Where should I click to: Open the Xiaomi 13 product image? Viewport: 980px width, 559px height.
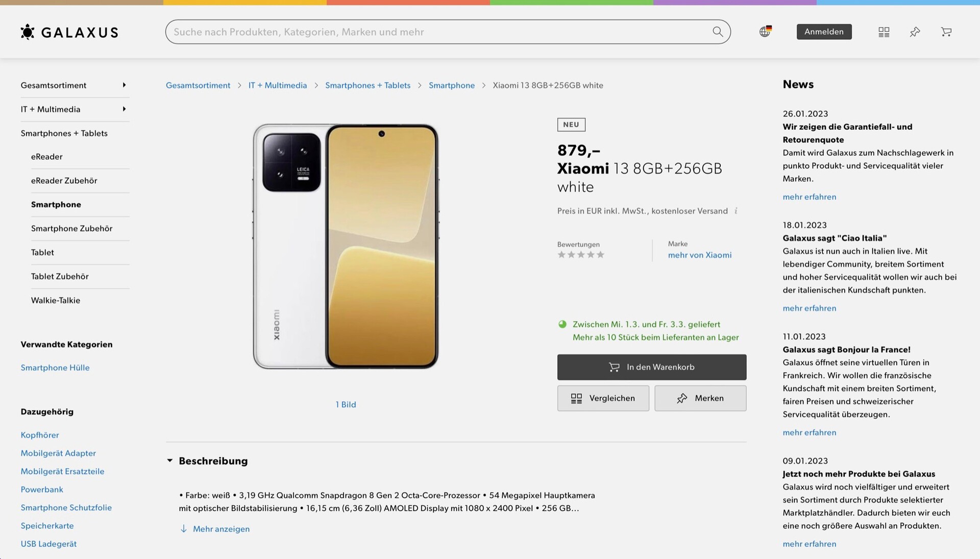(346, 246)
